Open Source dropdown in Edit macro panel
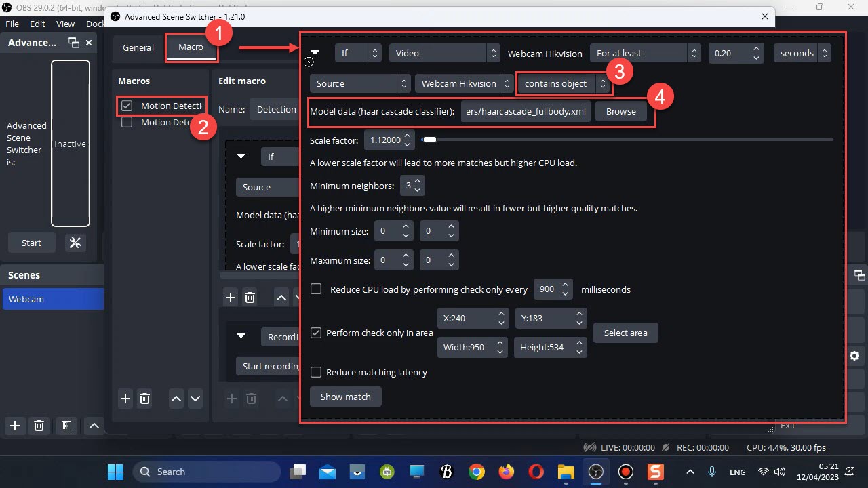The width and height of the screenshot is (868, 488). click(268, 187)
